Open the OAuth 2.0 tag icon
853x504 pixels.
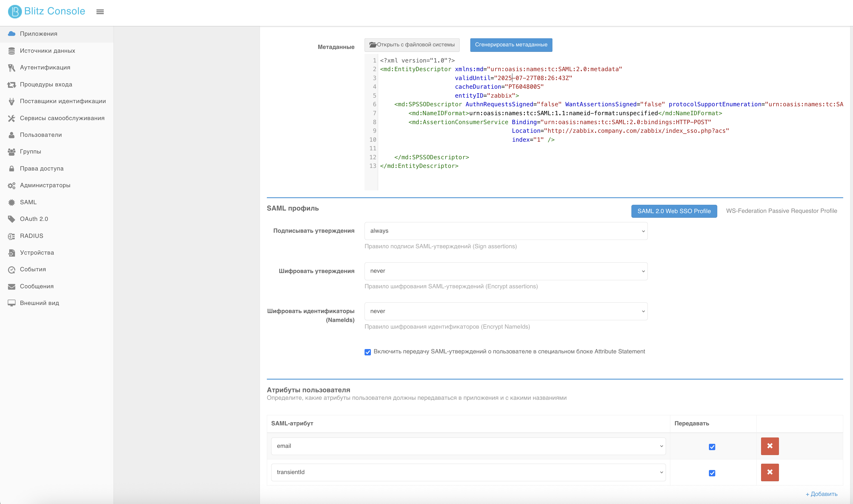(x=12, y=219)
